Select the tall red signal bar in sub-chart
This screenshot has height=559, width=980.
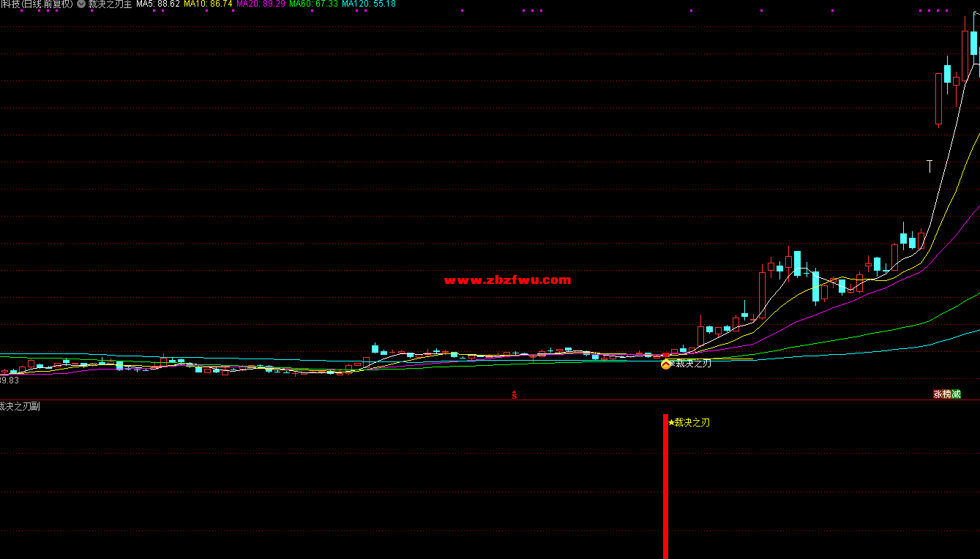coord(665,487)
